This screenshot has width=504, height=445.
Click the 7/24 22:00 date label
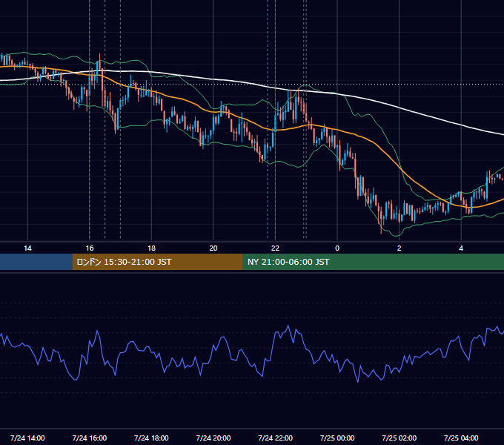276,438
